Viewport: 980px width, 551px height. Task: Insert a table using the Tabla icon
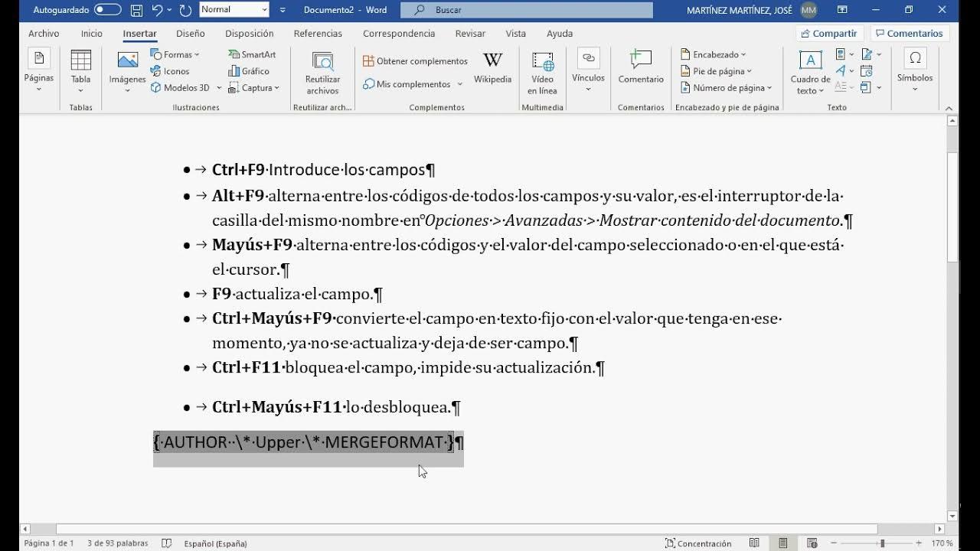pos(80,70)
